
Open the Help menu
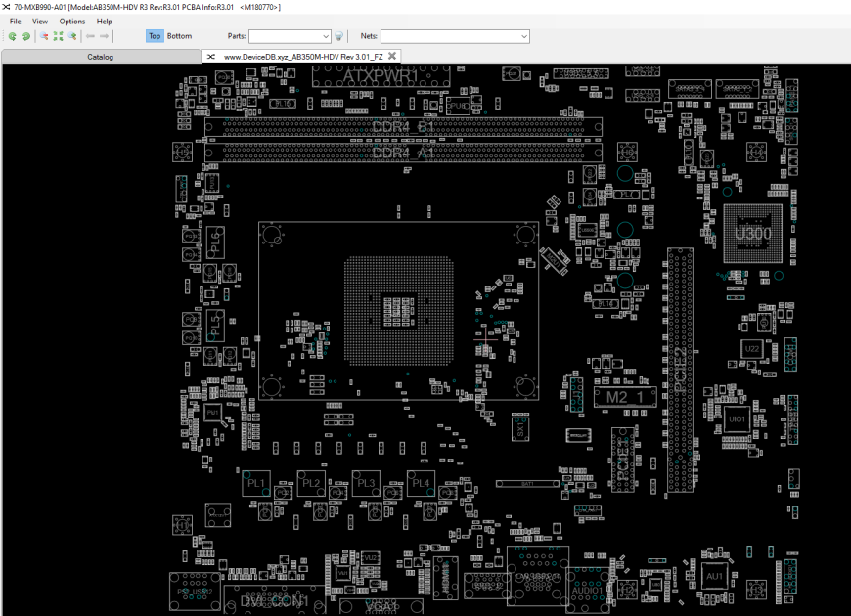click(x=105, y=22)
